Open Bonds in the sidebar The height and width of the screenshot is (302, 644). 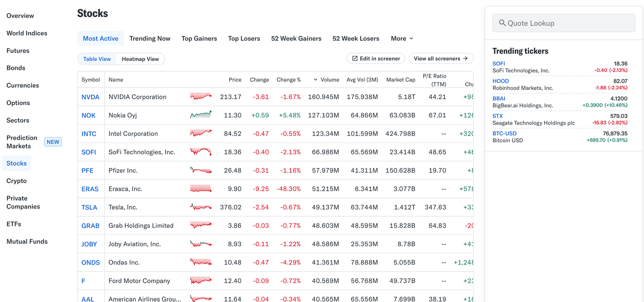pos(16,68)
